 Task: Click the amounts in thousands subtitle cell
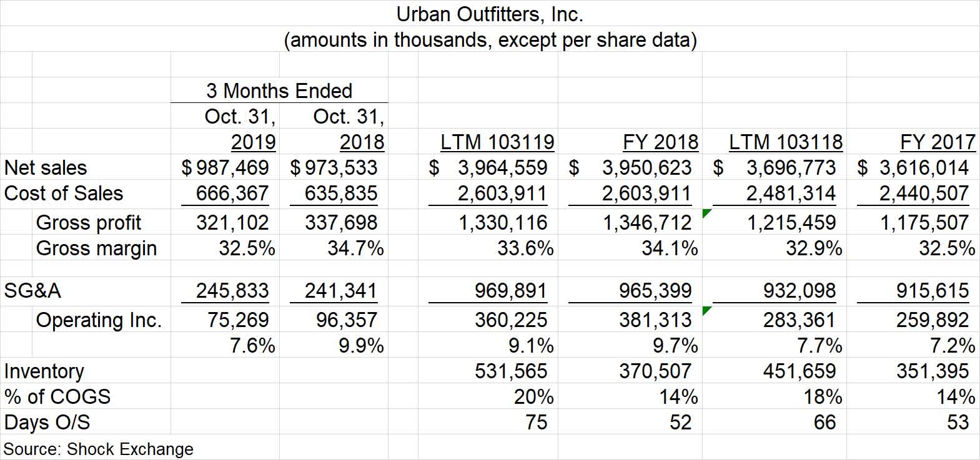coord(490,40)
